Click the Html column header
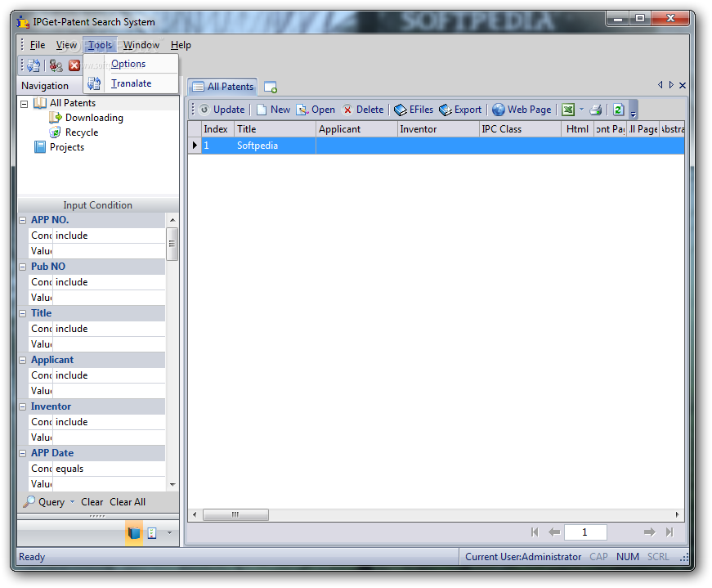712x588 pixels. (x=578, y=129)
